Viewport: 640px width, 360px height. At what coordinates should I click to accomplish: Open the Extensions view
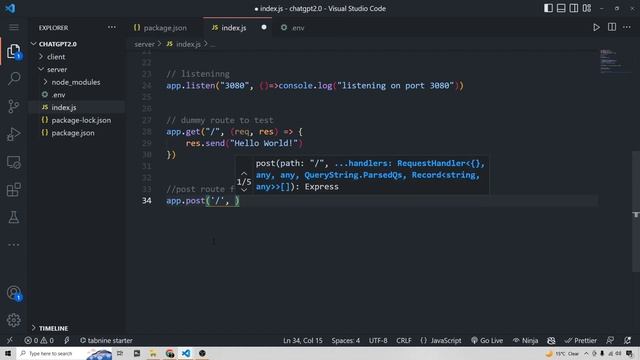[x=13, y=190]
